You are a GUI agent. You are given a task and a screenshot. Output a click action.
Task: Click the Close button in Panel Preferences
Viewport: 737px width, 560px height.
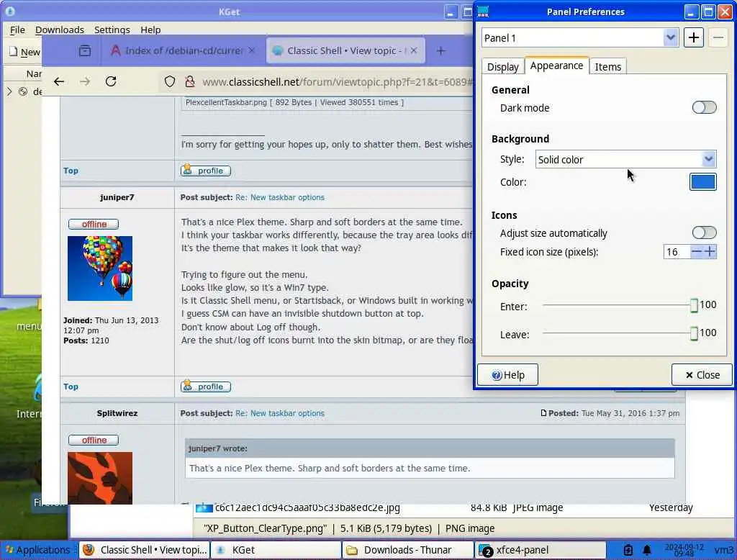coord(702,375)
